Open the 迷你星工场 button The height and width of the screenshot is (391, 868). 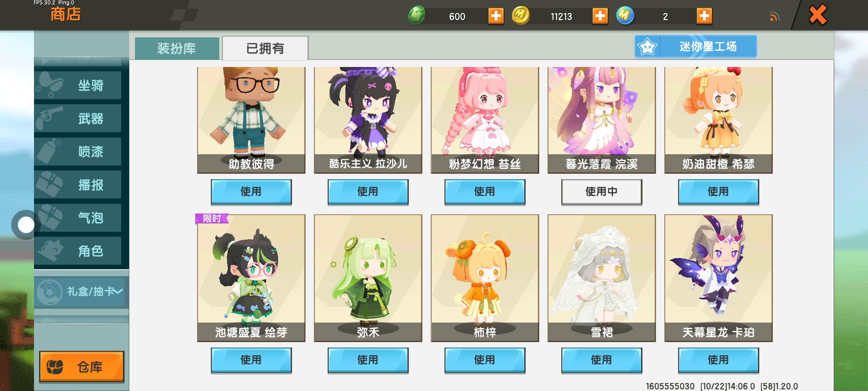point(695,46)
